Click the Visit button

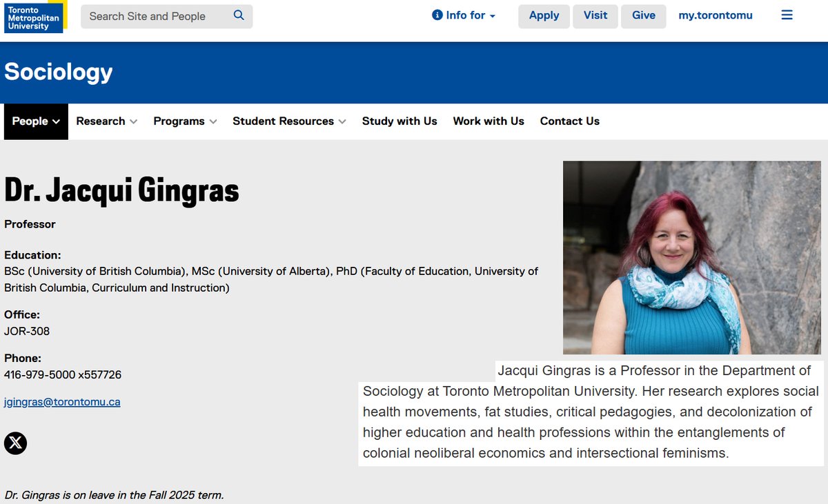(595, 16)
